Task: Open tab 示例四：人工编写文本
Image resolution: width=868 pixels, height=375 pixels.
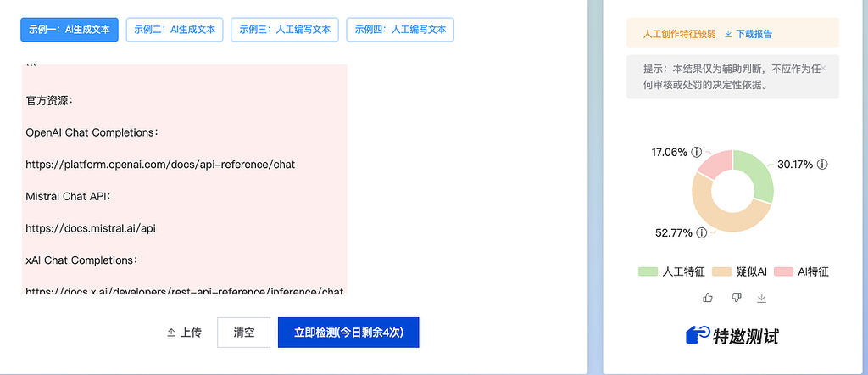Action: [x=400, y=30]
